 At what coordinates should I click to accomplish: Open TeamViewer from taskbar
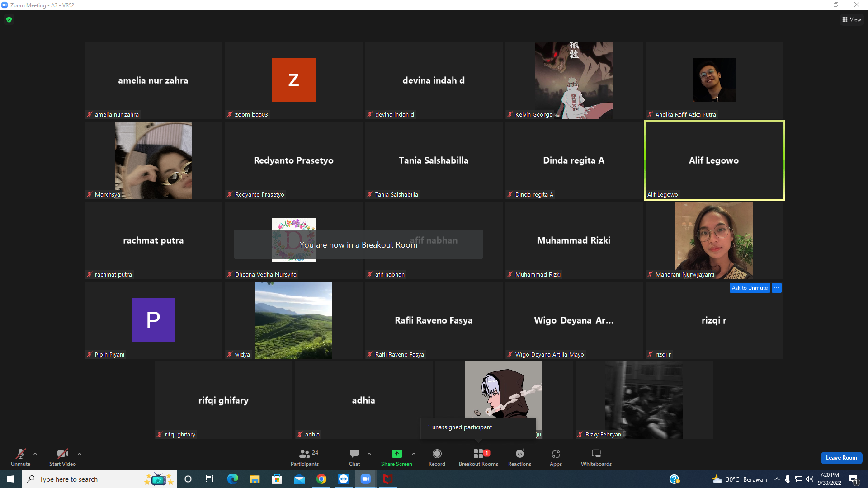(343, 479)
